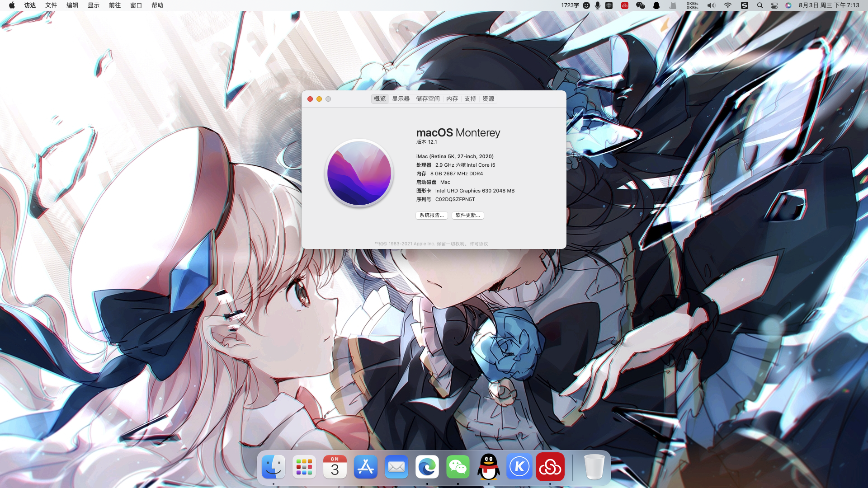Open the 文件 menu in the menu bar

pos(51,5)
